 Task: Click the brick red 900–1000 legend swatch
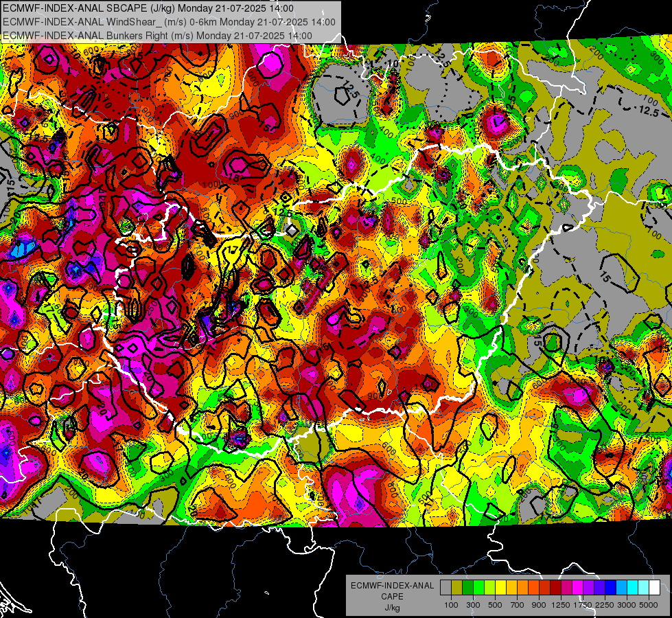(x=545, y=588)
